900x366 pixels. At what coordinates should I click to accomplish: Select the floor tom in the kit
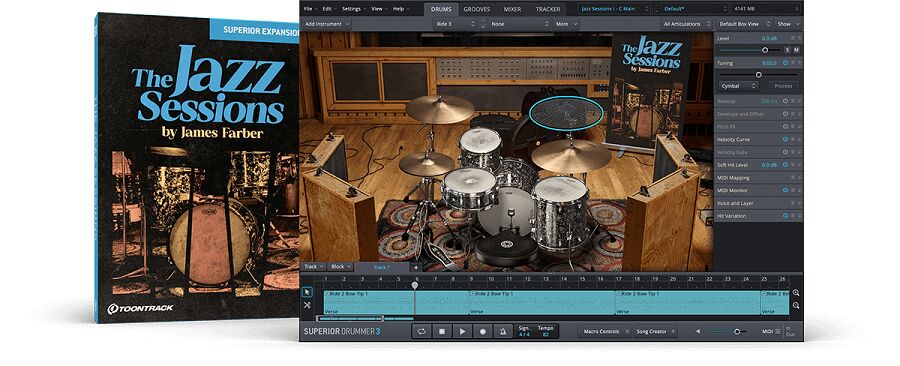(560, 212)
